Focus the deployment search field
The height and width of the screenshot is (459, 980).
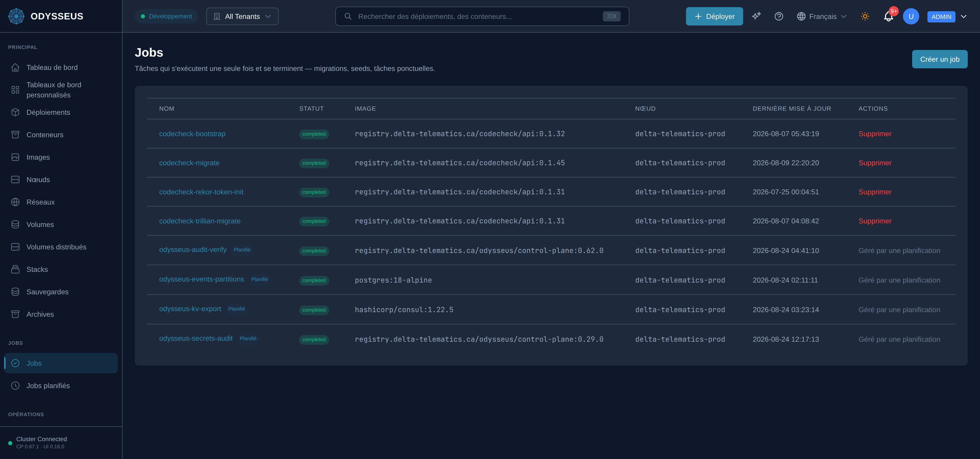(482, 16)
